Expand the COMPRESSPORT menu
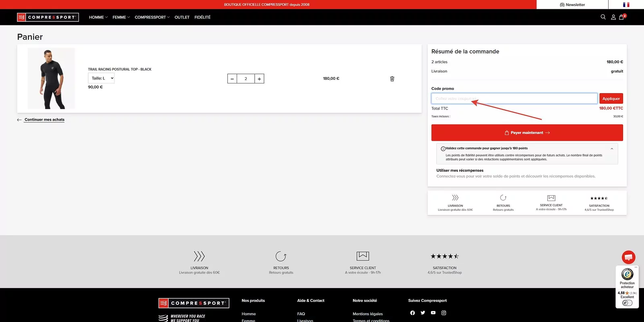The height and width of the screenshot is (322, 644). click(x=152, y=17)
